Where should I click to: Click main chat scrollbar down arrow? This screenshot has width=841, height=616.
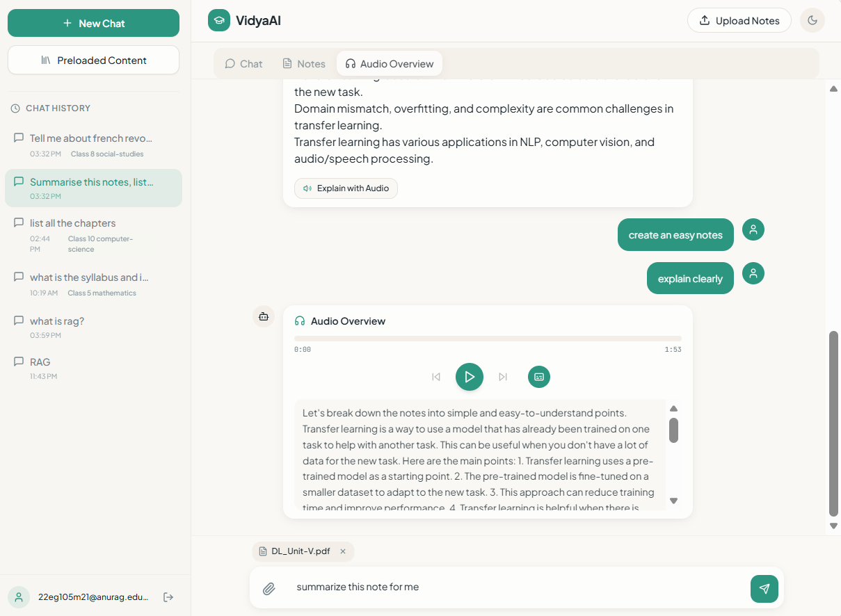pos(833,526)
